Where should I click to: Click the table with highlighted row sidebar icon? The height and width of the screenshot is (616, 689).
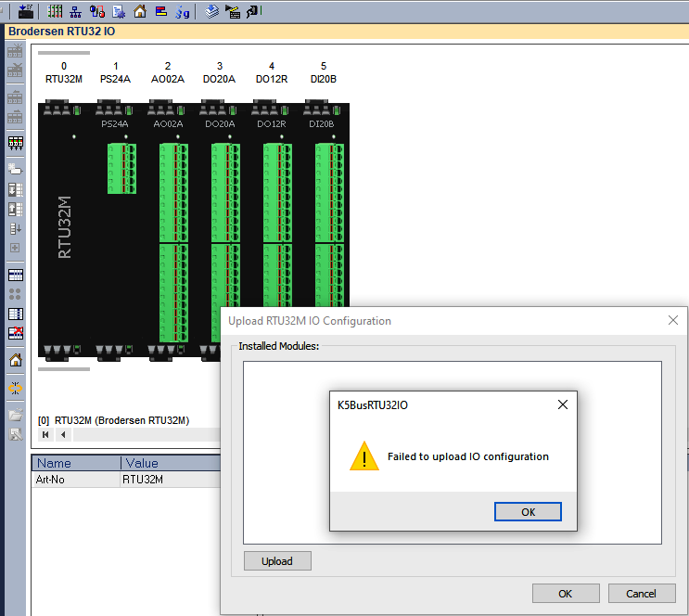pyautogui.click(x=16, y=276)
